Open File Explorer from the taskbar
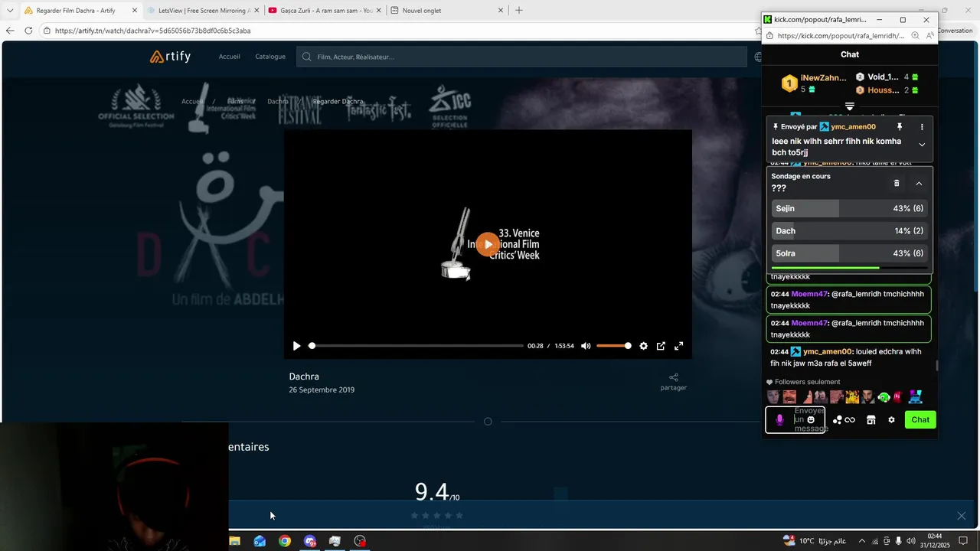This screenshot has height=551, width=980. point(235,541)
